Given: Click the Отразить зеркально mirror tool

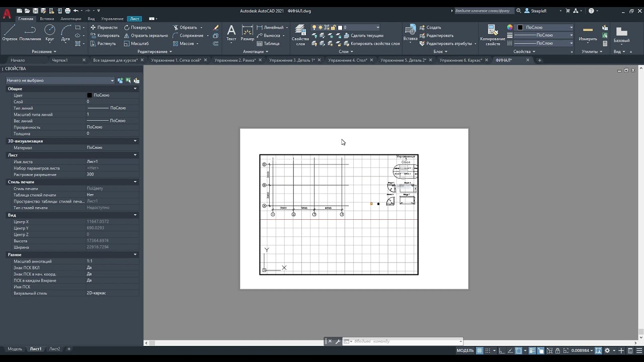Looking at the screenshot, I should 146,36.
